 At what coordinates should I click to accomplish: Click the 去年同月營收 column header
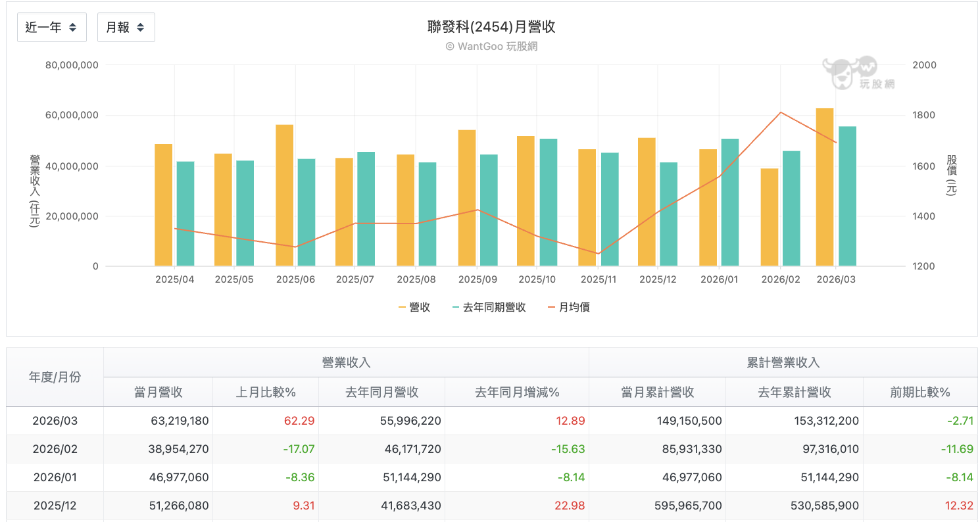pos(382,392)
